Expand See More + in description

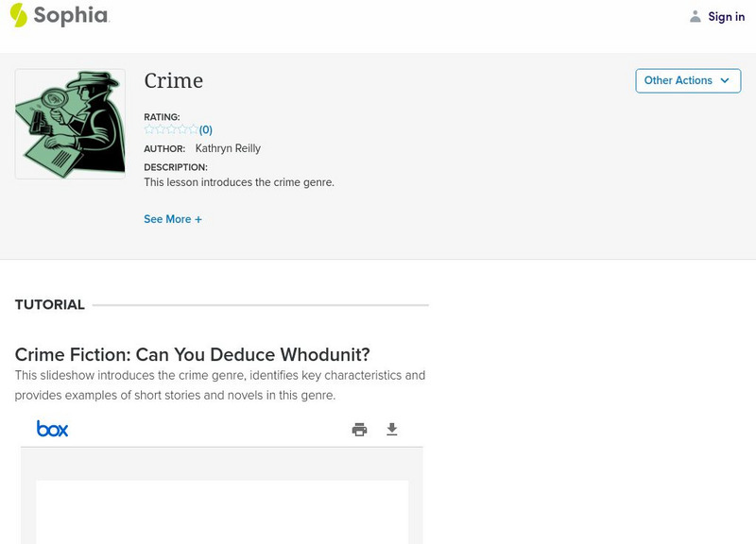pyautogui.click(x=173, y=219)
